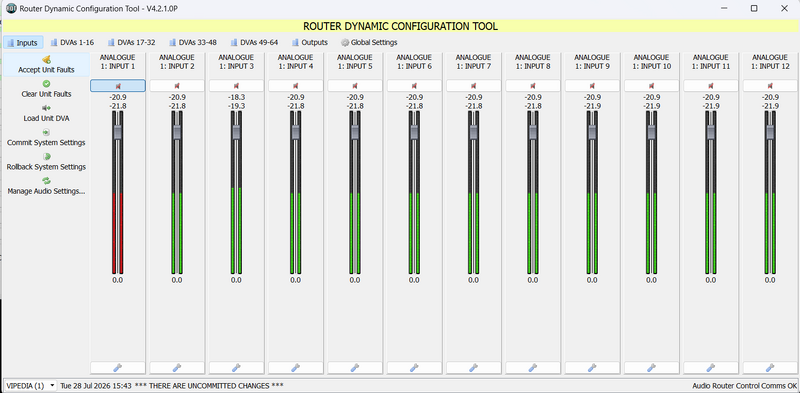
Task: Click the ANALOGUE 1: INPUT 7 channel header
Action: 473,62
